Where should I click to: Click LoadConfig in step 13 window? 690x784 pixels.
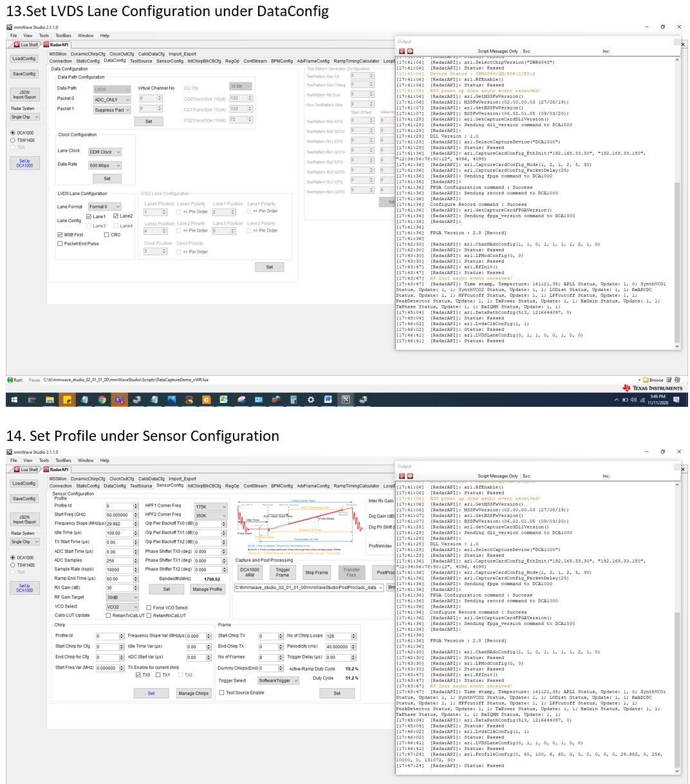(24, 59)
